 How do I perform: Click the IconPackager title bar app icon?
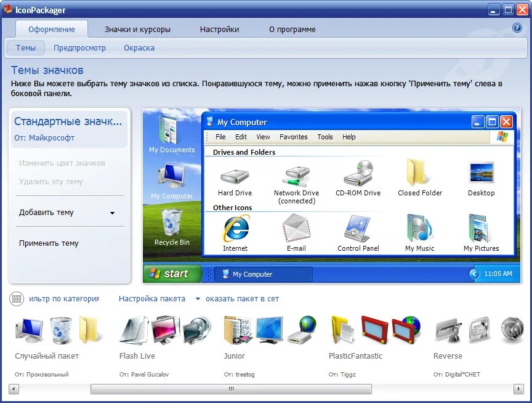(8, 9)
